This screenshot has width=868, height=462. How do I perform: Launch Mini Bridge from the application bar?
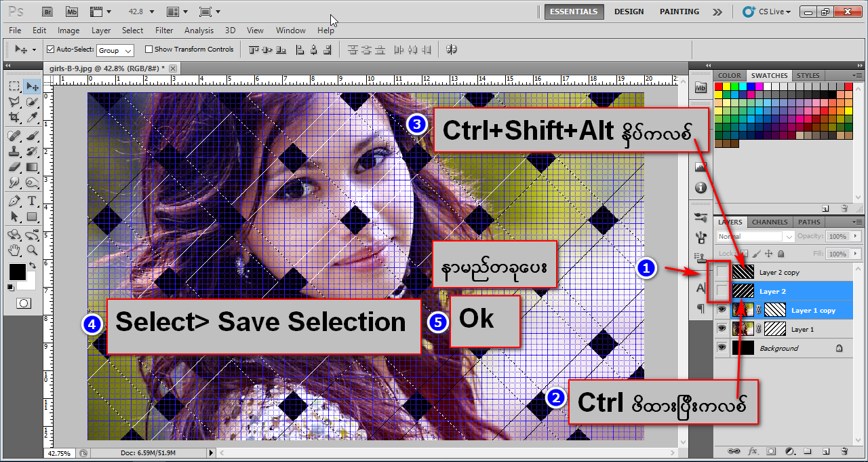72,12
